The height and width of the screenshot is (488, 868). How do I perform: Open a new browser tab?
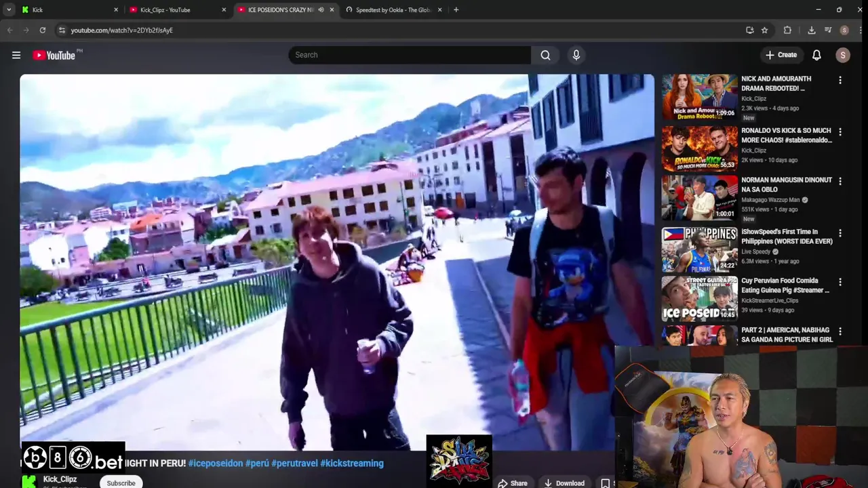(x=456, y=9)
